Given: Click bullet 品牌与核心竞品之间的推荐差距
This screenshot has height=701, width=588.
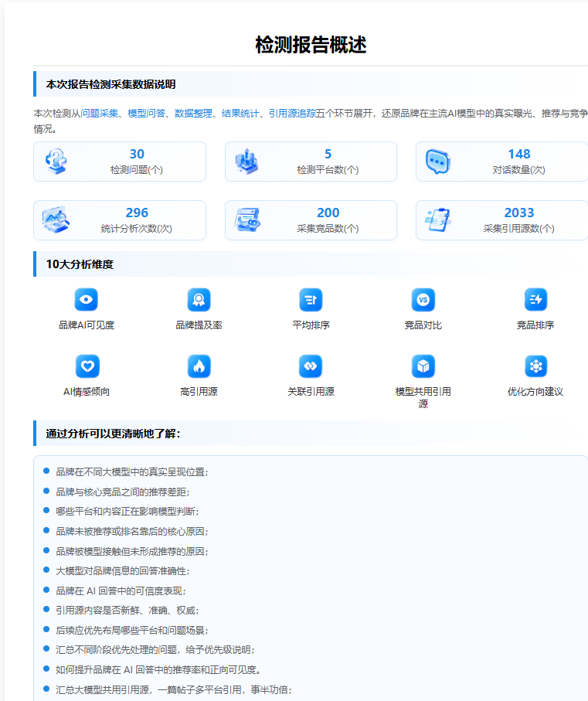Looking at the screenshot, I should click(122, 492).
